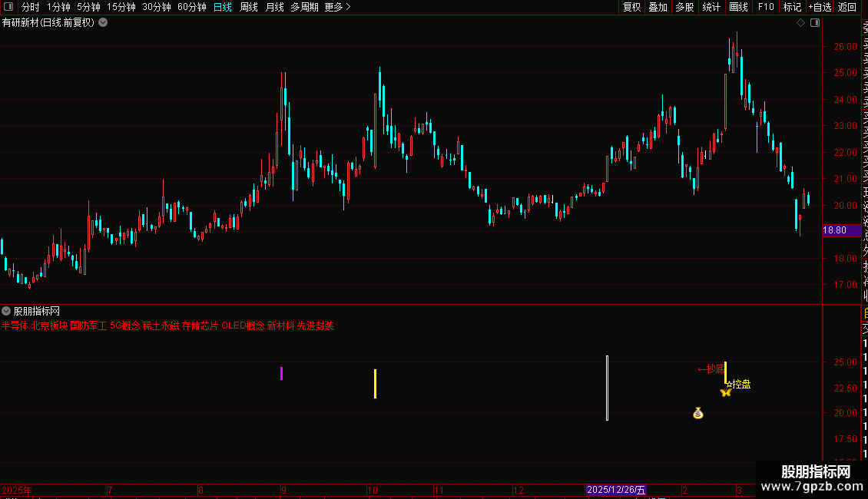Image resolution: width=868 pixels, height=499 pixels.
Task: Select the 日线 daily chart tab
Action: [223, 7]
